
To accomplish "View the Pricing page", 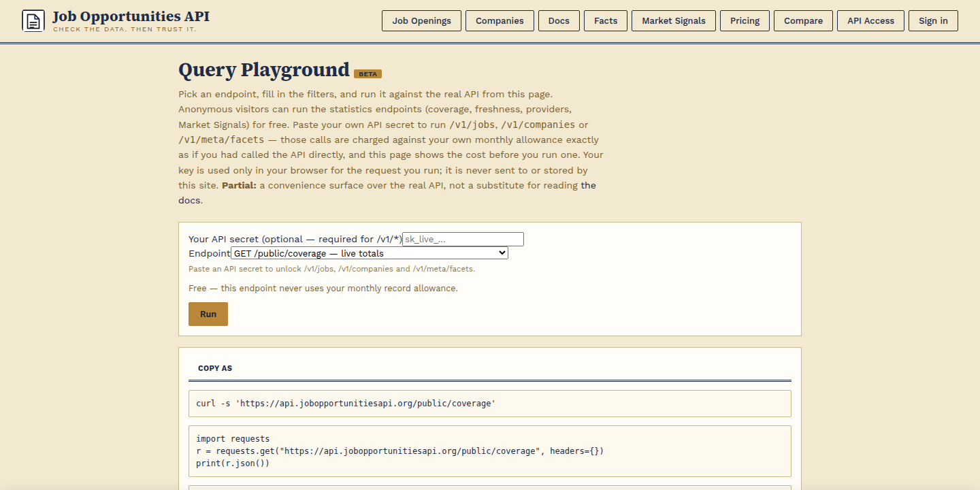I will tap(745, 20).
